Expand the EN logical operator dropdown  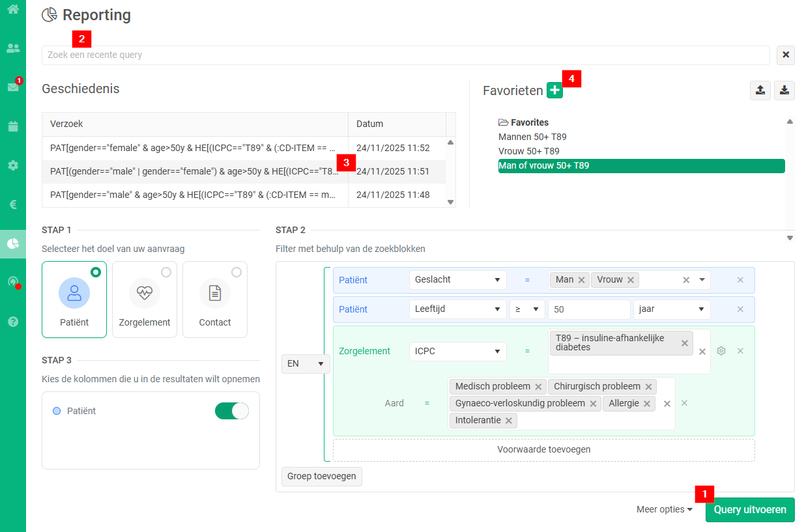306,364
